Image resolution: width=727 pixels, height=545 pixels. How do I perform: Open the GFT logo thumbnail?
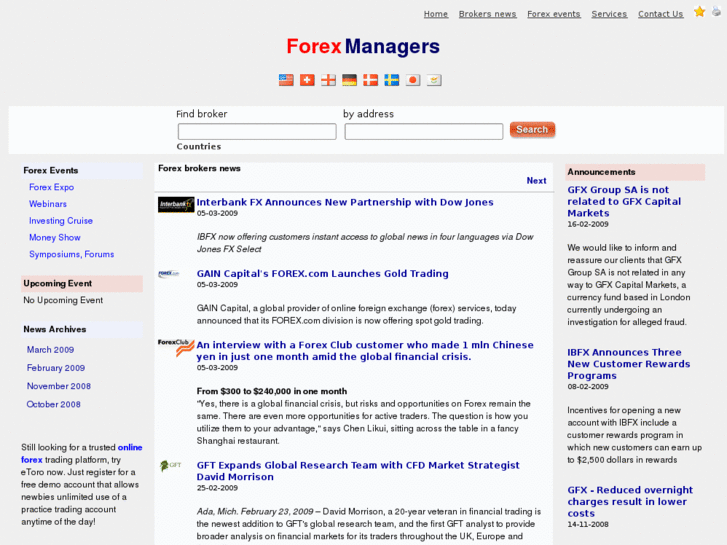170,465
